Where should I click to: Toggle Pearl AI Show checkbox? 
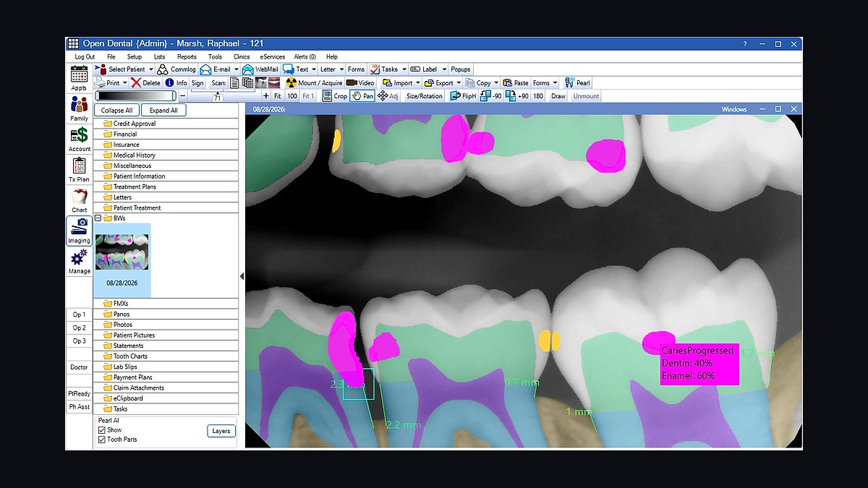pyautogui.click(x=102, y=430)
